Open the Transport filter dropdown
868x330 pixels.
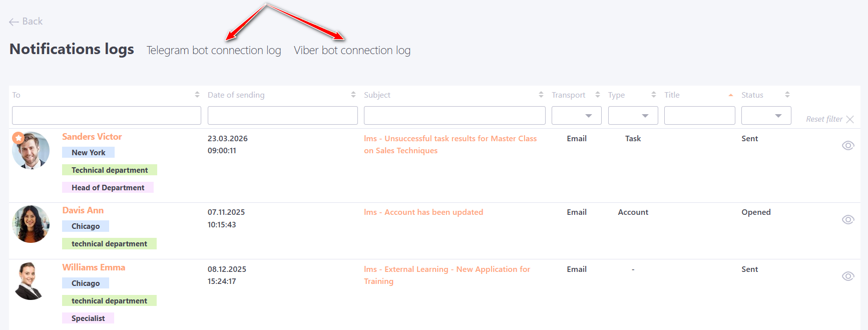click(x=577, y=116)
